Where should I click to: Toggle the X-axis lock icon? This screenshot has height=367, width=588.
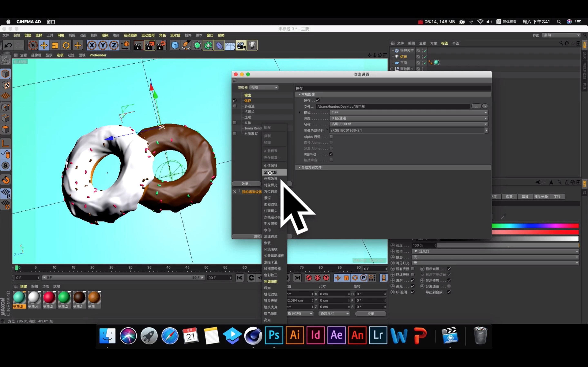point(92,45)
